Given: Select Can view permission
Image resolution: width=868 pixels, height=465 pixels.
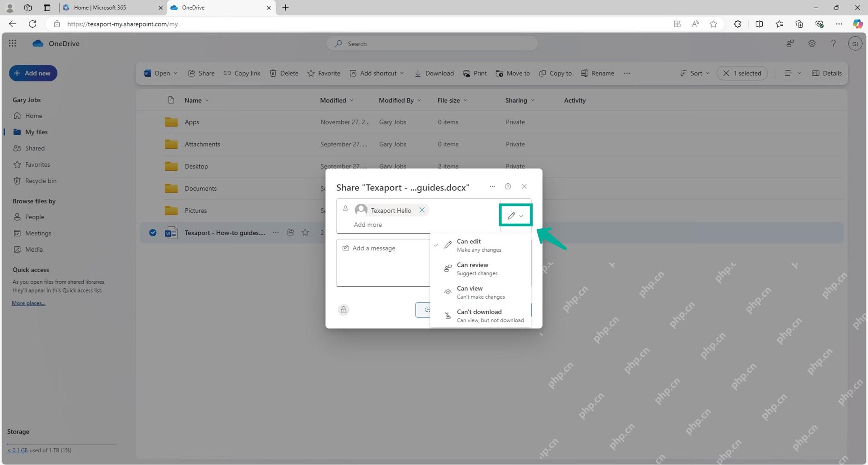Looking at the screenshot, I should [x=481, y=292].
